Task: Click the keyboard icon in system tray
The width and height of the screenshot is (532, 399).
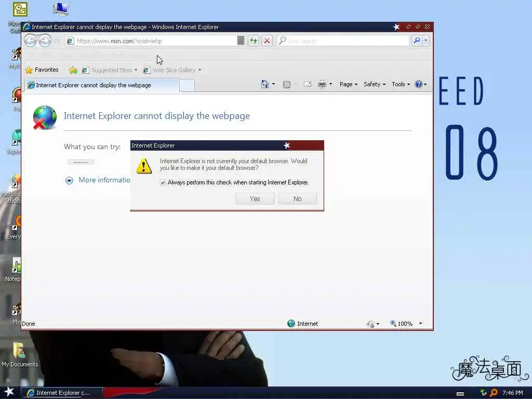Action: pos(460,393)
